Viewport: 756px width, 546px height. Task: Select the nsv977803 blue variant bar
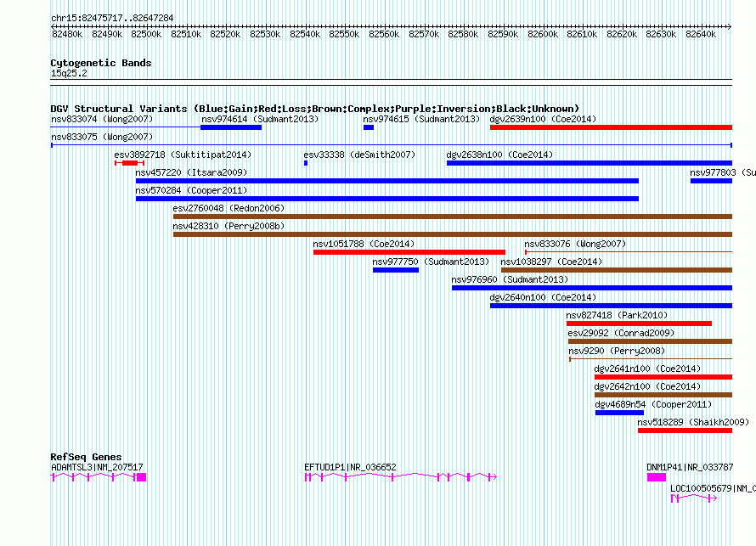point(711,181)
